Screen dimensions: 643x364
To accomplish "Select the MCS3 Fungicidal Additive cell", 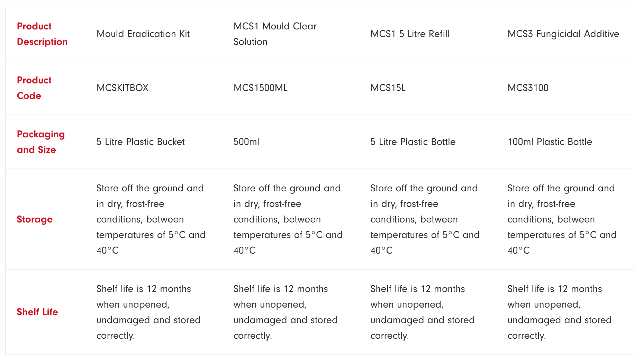I will coord(563,34).
